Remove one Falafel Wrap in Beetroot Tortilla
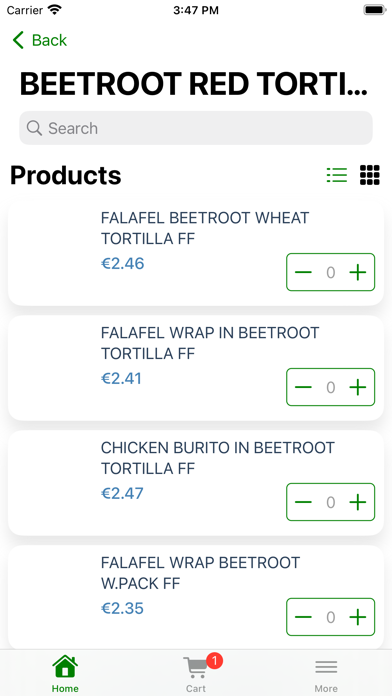The height and width of the screenshot is (696, 392). tap(303, 387)
